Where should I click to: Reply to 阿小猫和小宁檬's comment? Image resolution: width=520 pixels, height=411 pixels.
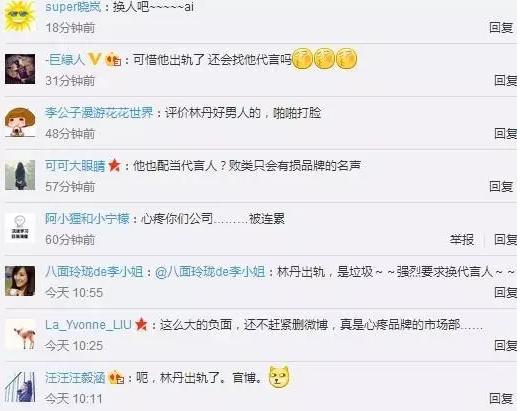tap(505, 239)
